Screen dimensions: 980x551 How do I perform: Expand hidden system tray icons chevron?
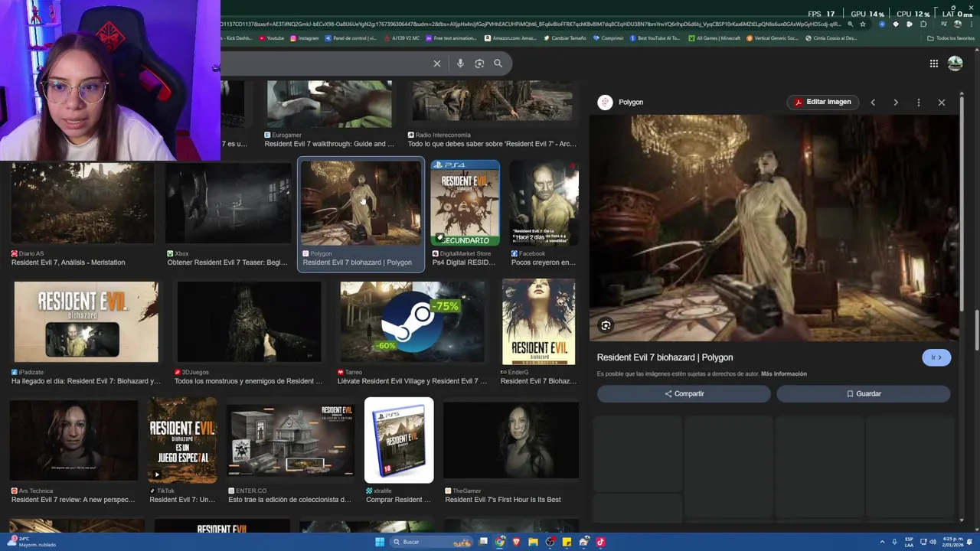pyautogui.click(x=881, y=542)
